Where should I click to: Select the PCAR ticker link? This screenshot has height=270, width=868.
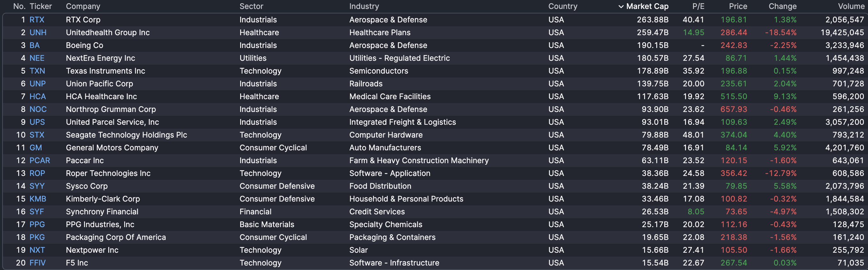point(39,161)
